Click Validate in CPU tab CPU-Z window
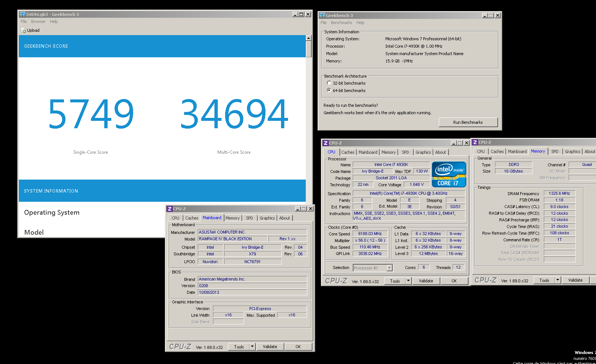This screenshot has width=596, height=364. pyautogui.click(x=426, y=281)
